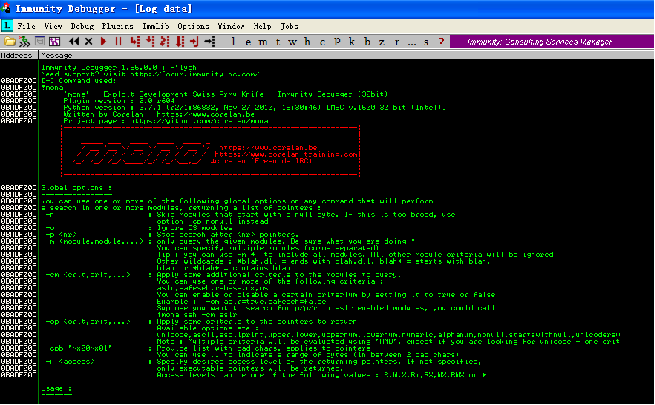Click the !mona command line in log
Viewport: 655px width, 405px height.
(x=52, y=87)
